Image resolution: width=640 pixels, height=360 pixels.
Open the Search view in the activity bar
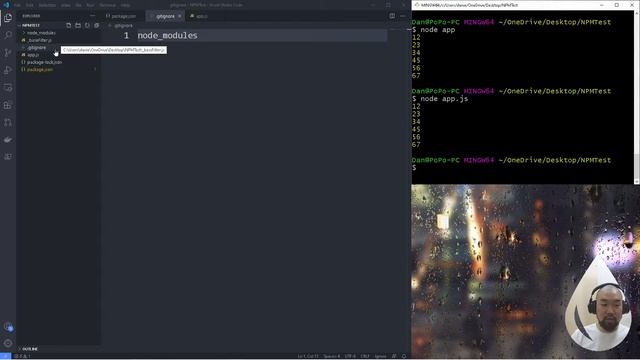point(8,35)
